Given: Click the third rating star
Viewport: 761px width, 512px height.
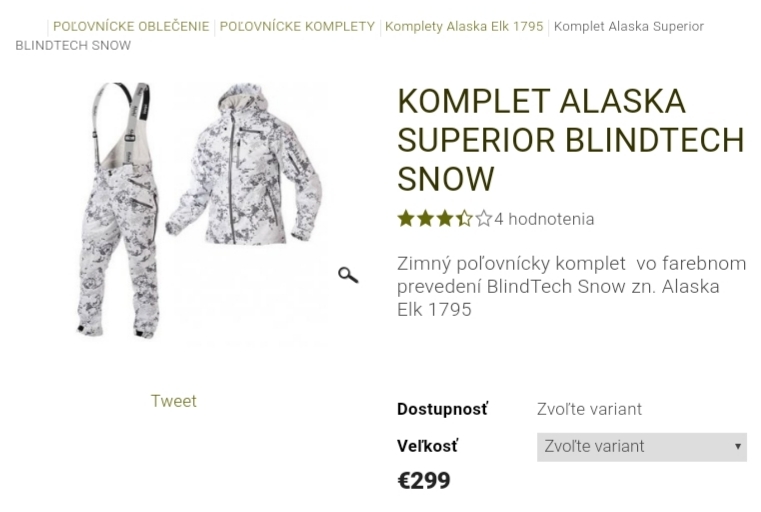Looking at the screenshot, I should click(x=445, y=219).
